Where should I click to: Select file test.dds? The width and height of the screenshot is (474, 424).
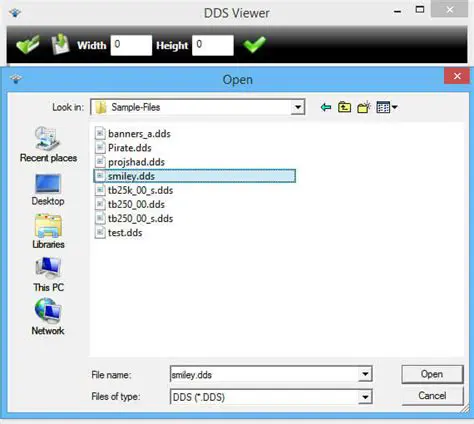[125, 233]
